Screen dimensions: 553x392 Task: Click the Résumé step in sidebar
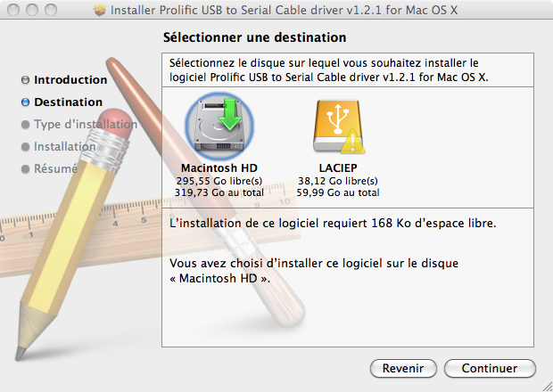pos(55,168)
